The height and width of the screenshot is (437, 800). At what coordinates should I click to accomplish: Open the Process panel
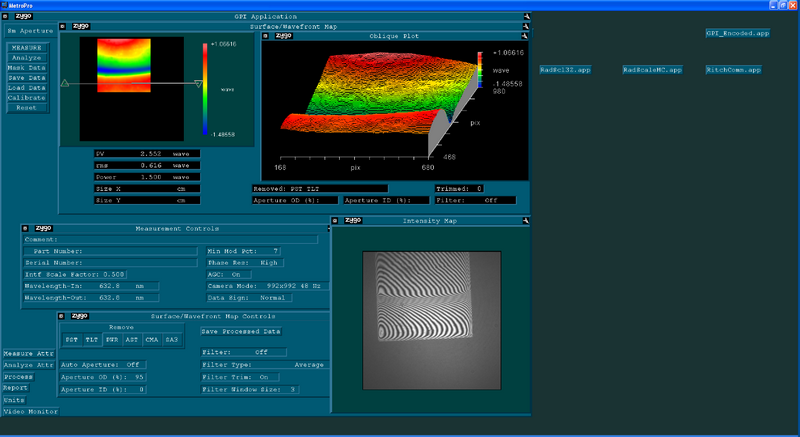click(x=18, y=377)
